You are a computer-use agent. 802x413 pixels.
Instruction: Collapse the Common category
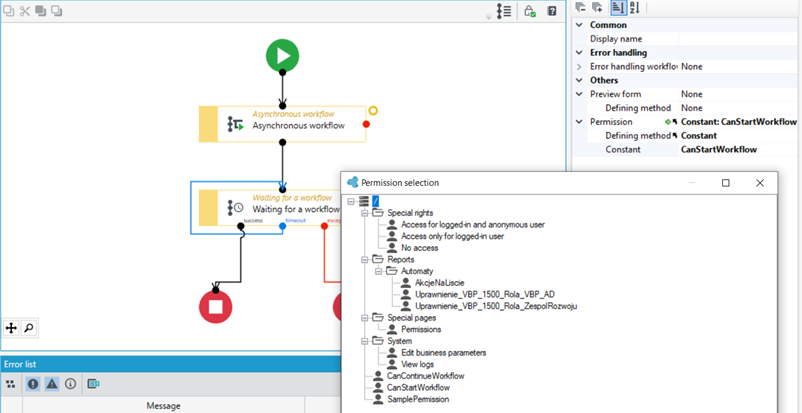(579, 25)
